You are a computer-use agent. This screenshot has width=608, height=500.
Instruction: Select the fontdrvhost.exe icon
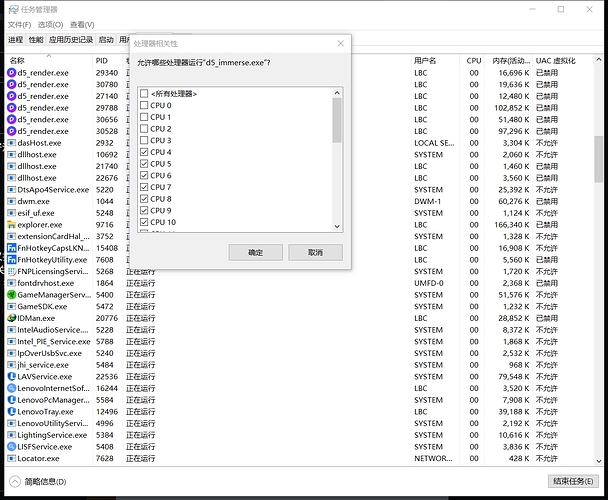click(x=12, y=283)
